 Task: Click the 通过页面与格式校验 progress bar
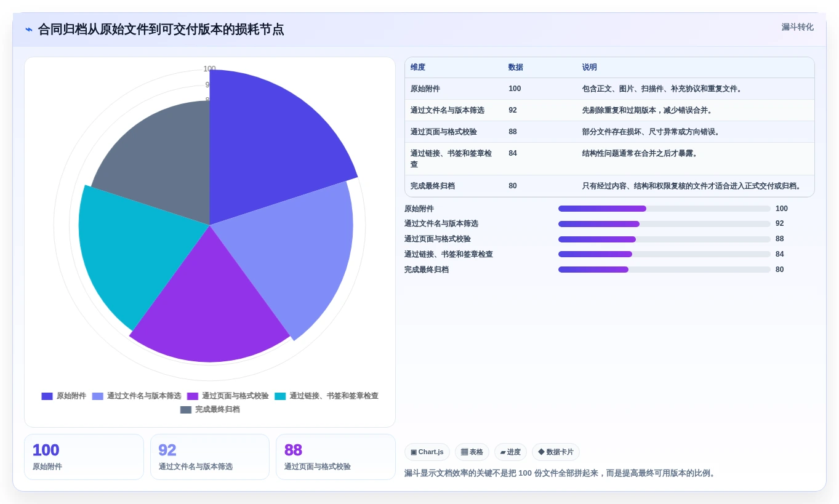pos(664,239)
